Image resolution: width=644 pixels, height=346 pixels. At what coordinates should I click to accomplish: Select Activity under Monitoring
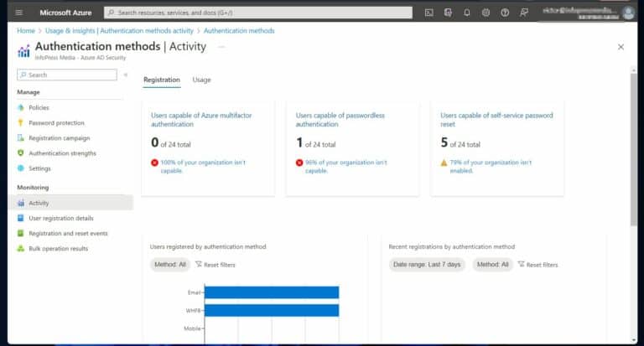tap(70, 203)
